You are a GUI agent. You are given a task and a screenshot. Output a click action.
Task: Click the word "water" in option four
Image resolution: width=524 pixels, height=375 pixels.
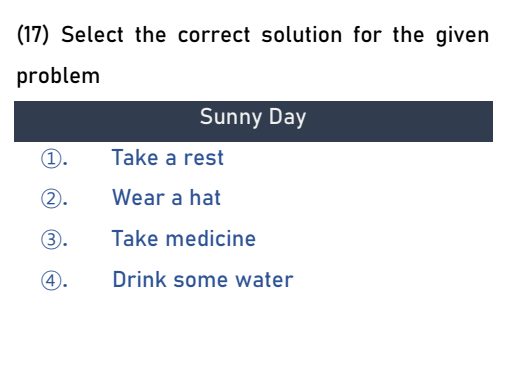(x=264, y=280)
